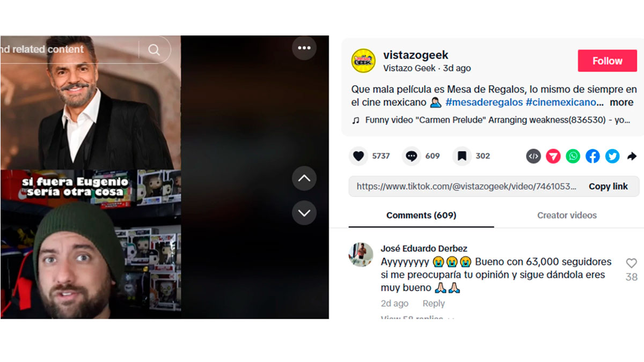The height and width of the screenshot is (362, 644).
Task: Select the Comments (609) tab
Action: click(421, 215)
